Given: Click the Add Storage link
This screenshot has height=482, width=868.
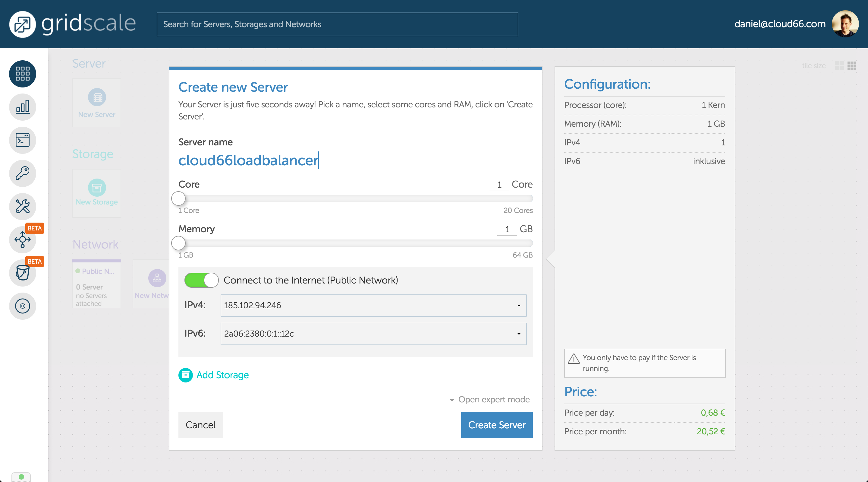Looking at the screenshot, I should click(x=222, y=375).
